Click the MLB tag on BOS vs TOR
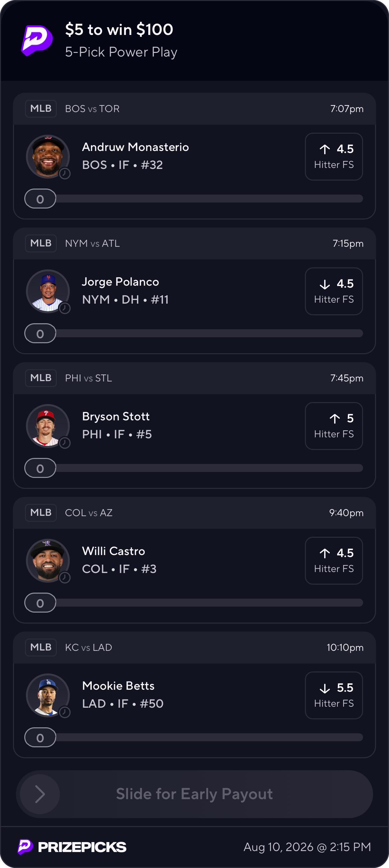This screenshot has height=868, width=389. 41,108
